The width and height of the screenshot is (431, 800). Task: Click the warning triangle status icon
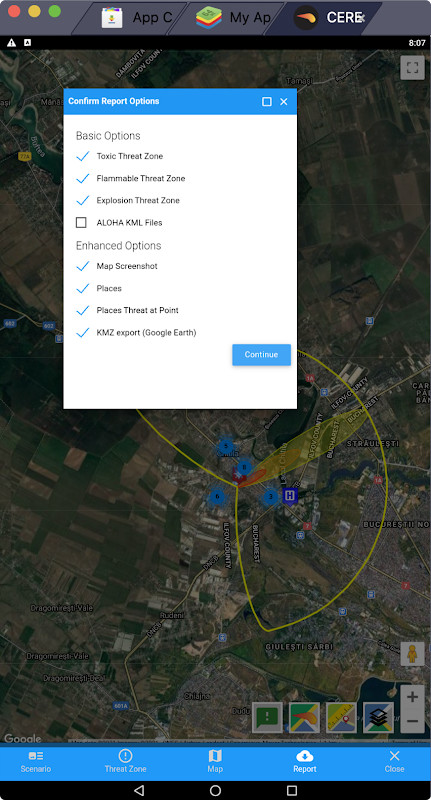(x=11, y=43)
